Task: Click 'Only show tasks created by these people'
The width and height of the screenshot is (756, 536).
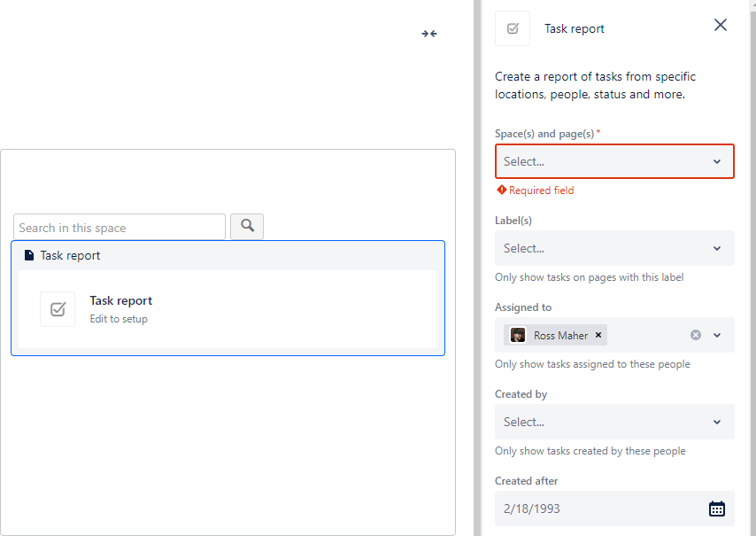Action: (590, 451)
